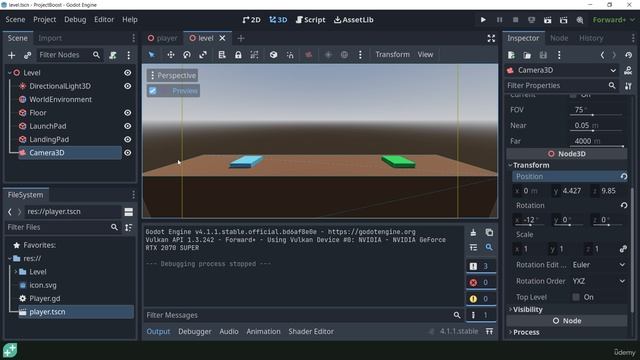
Task: Open the AssetLib workspace
Action: (353, 20)
